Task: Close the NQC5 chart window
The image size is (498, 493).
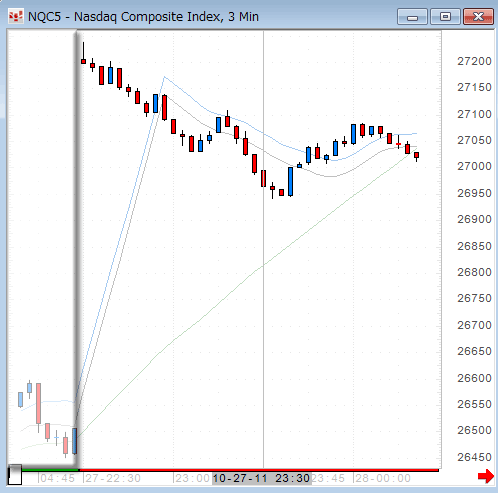Action: pos(478,17)
